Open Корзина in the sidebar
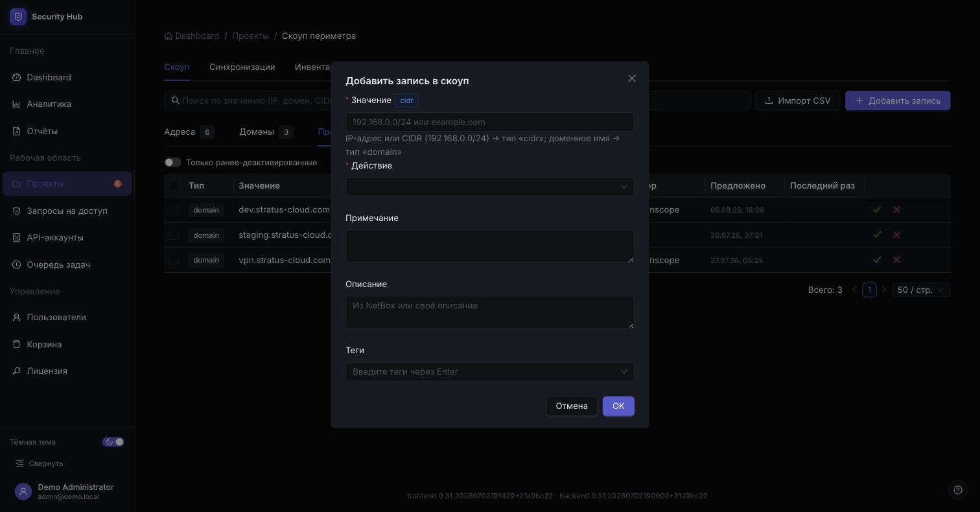 tap(67, 345)
